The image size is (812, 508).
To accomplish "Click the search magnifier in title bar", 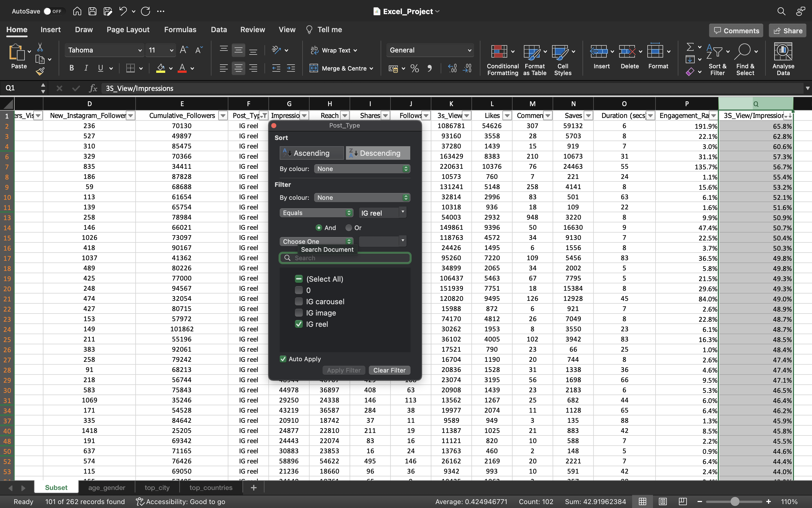I will coord(781,11).
